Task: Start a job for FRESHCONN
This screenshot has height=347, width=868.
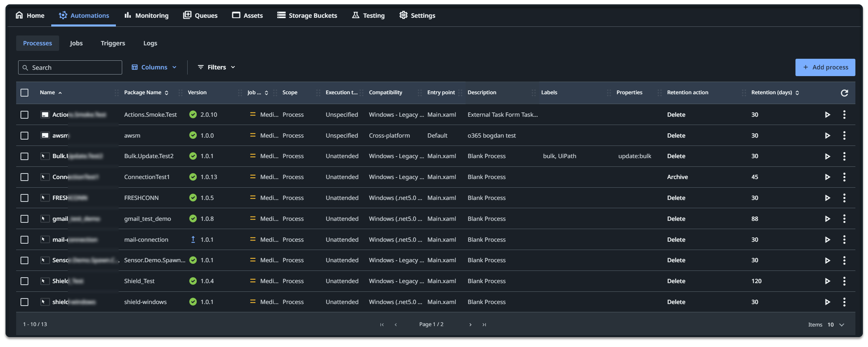Action: (827, 198)
